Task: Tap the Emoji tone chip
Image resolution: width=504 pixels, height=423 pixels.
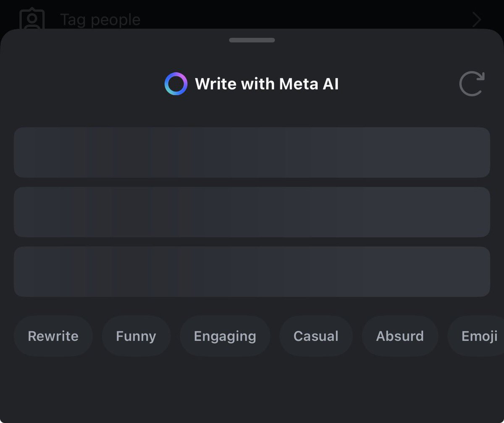Action: click(x=479, y=336)
